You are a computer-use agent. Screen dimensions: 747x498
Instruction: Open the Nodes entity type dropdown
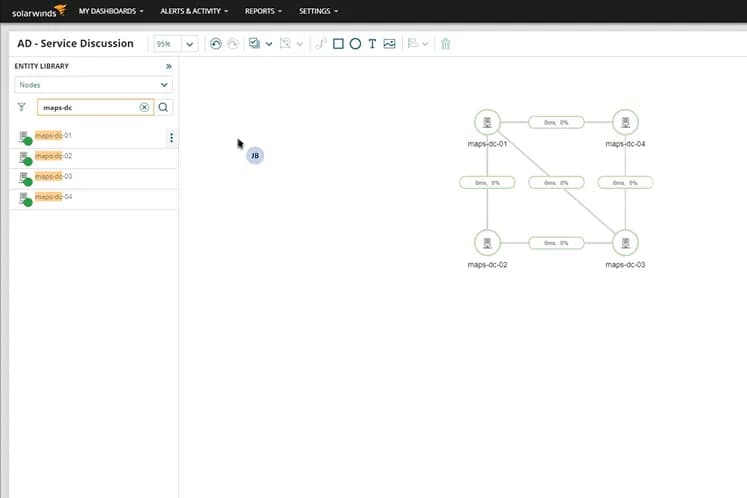(93, 85)
